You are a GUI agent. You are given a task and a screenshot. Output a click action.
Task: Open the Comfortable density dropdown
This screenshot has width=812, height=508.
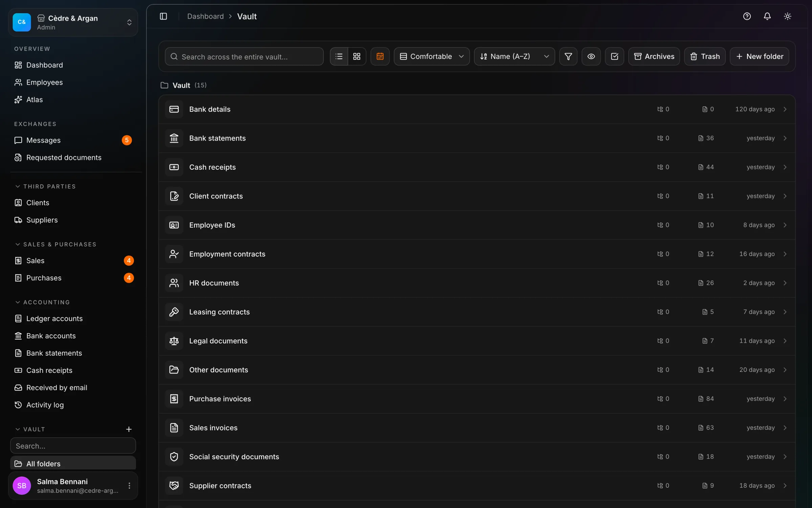[432, 56]
